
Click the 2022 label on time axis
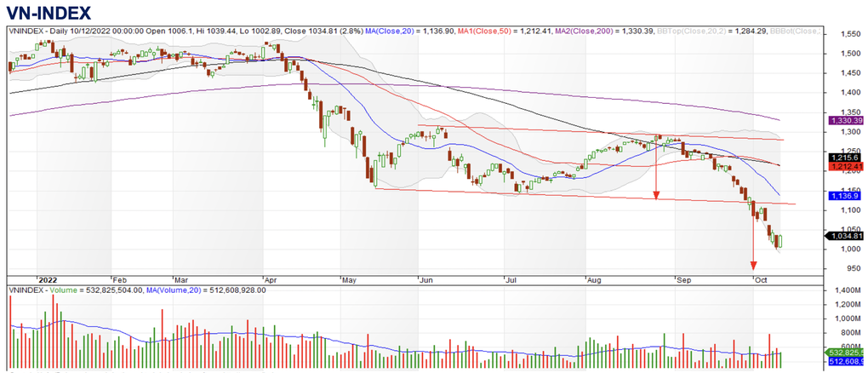(x=49, y=278)
